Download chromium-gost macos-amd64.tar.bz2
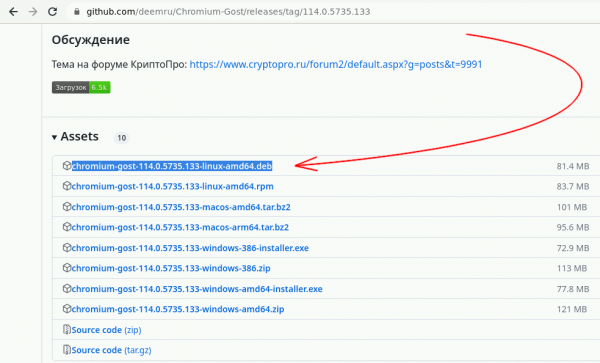The width and height of the screenshot is (600, 363). click(181, 207)
